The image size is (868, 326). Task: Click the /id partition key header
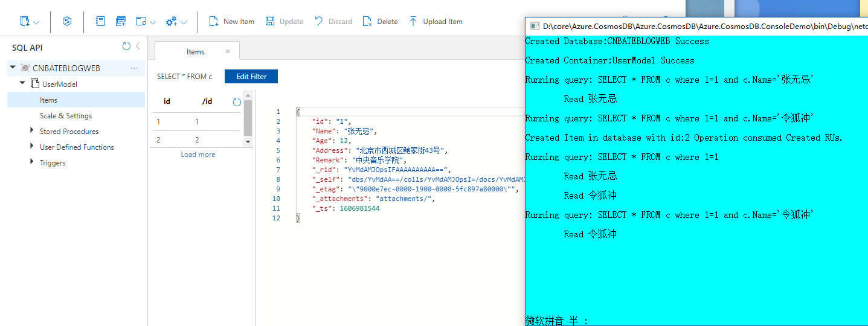tap(207, 101)
